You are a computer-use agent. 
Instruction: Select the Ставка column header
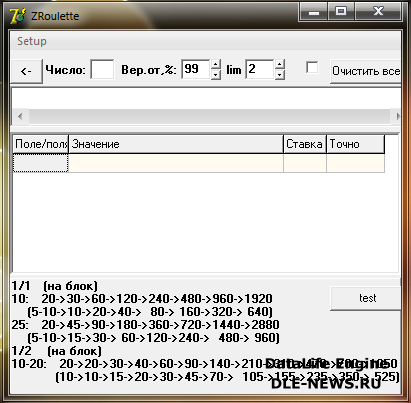(x=305, y=144)
